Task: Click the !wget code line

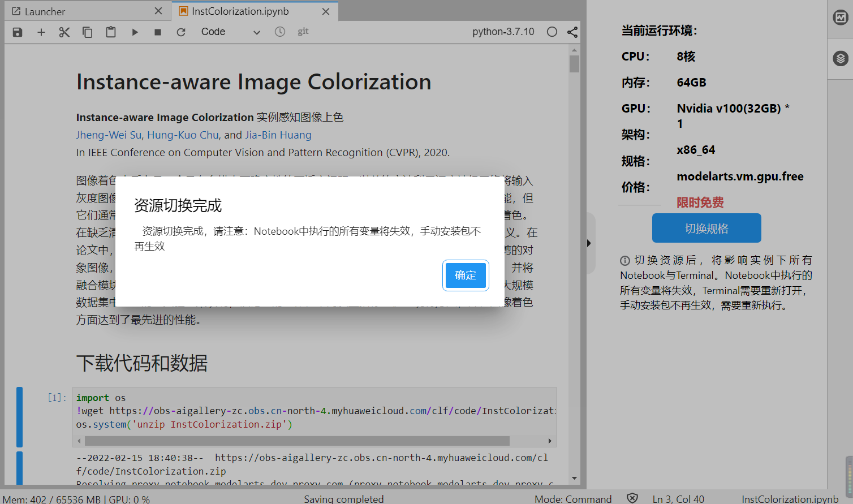Action: tap(316, 411)
